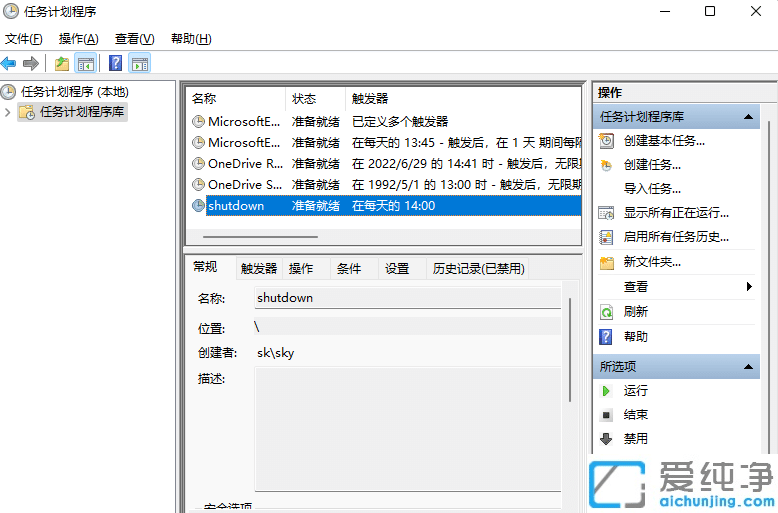
Task: Open the 操作(A) menu
Action: pyautogui.click(x=78, y=39)
